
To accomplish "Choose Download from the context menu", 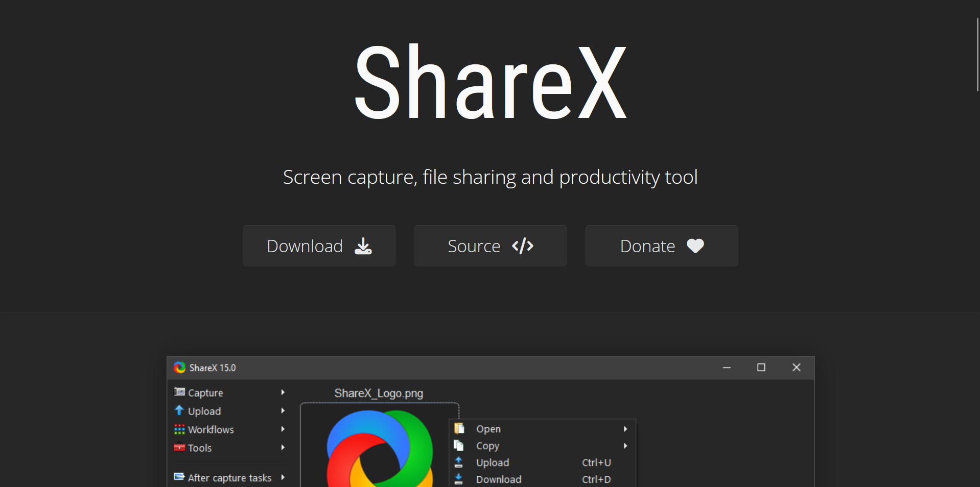I will (498, 479).
